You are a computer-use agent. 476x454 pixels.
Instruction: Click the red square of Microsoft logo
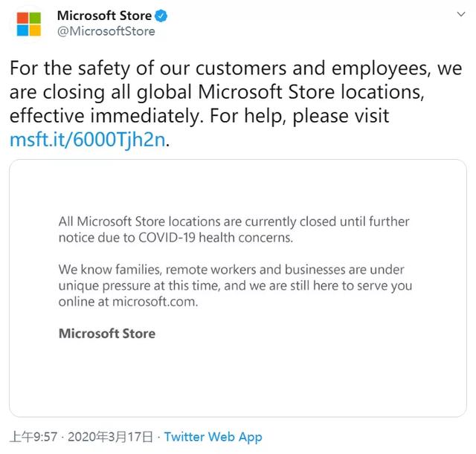(23, 17)
